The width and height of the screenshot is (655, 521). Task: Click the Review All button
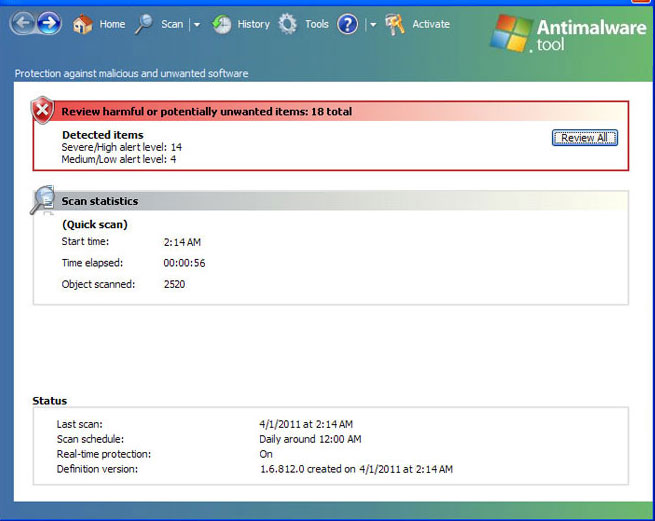tap(584, 138)
